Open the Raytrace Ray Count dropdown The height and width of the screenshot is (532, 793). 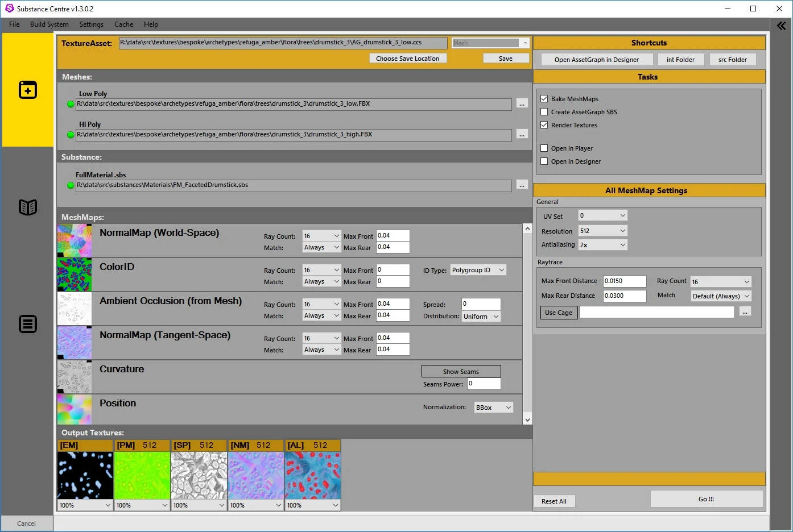point(721,282)
